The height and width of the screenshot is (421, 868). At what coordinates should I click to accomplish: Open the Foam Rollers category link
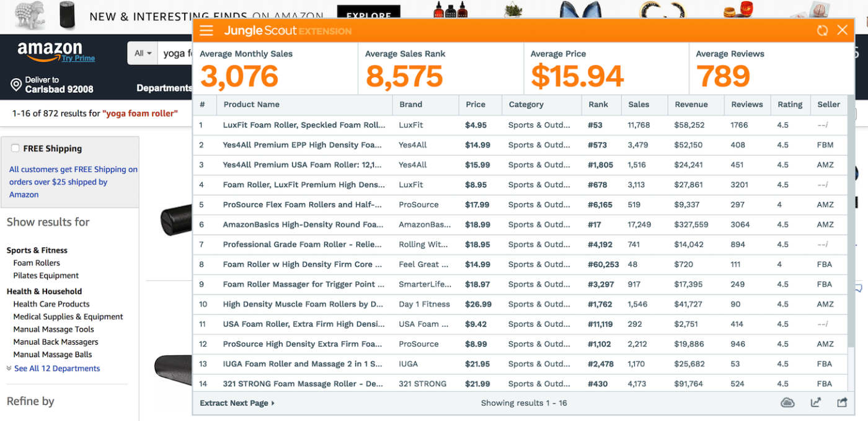point(37,263)
